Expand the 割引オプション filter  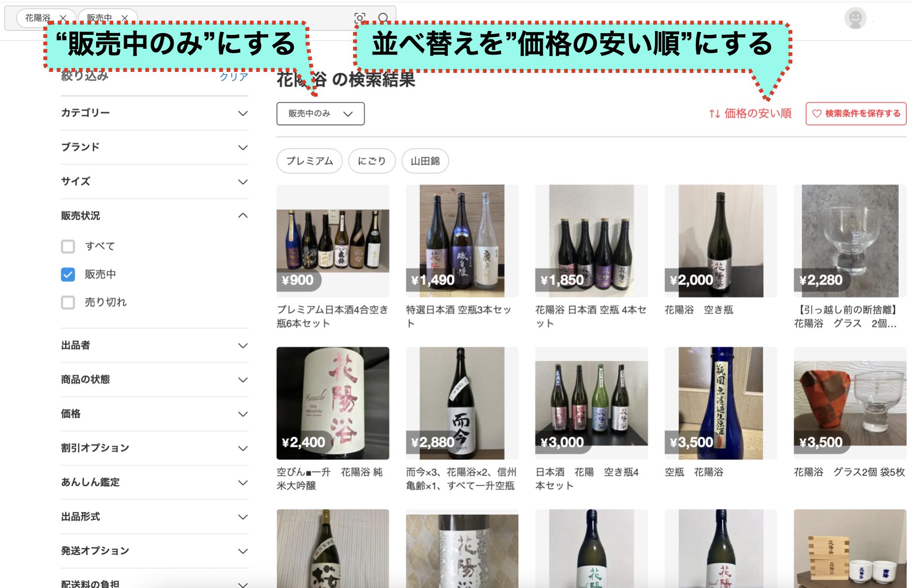click(x=155, y=448)
